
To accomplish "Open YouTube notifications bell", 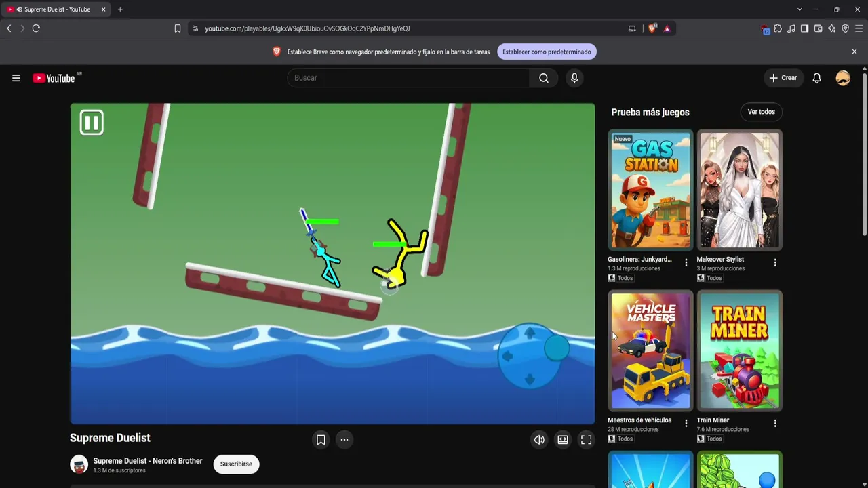I will pyautogui.click(x=817, y=78).
